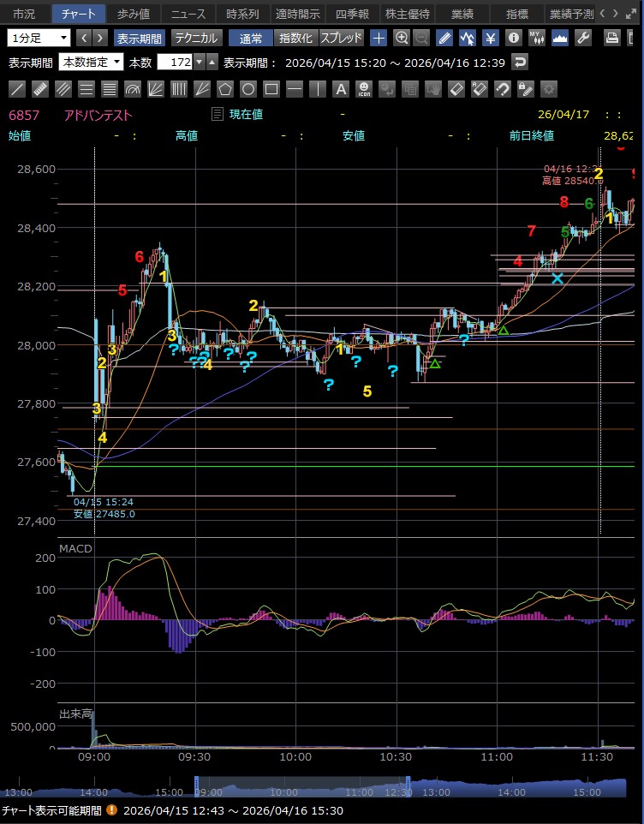Click the info 'i' icon
Screen dimensions: 644x824
513,38
